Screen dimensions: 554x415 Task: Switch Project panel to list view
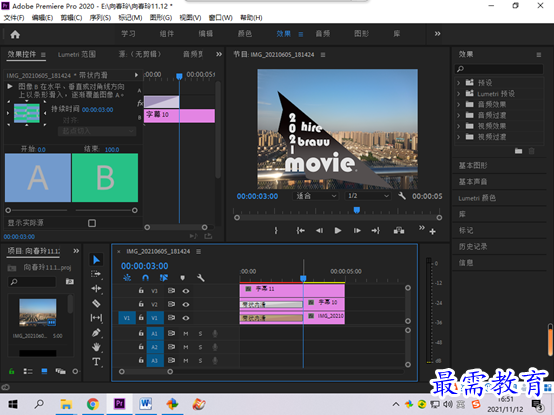coord(28,371)
